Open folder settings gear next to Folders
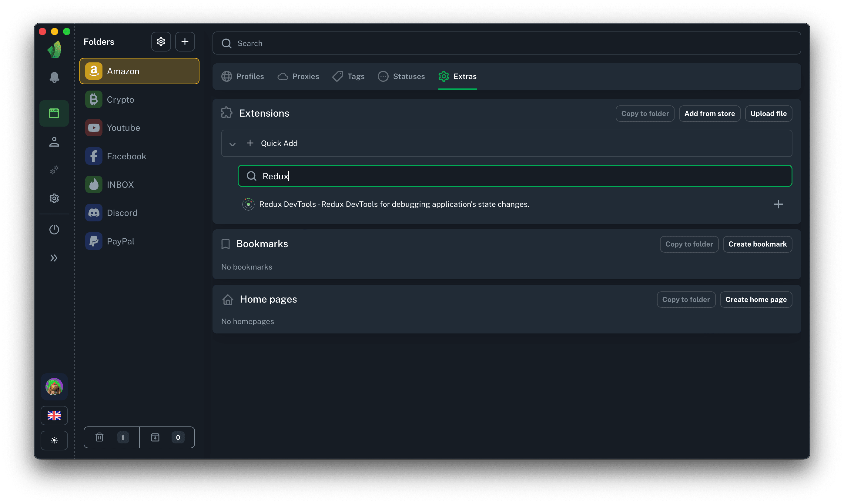844x504 pixels. point(161,41)
